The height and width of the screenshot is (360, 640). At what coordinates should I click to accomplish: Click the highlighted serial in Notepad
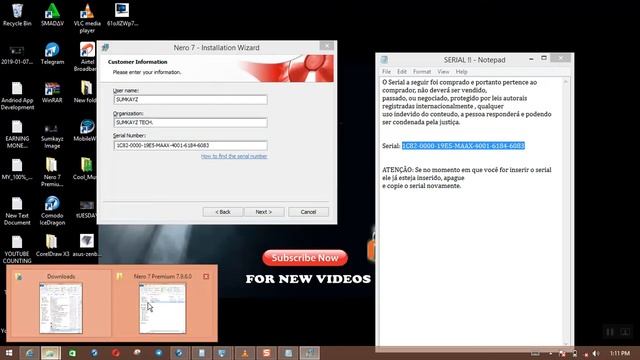pos(463,146)
